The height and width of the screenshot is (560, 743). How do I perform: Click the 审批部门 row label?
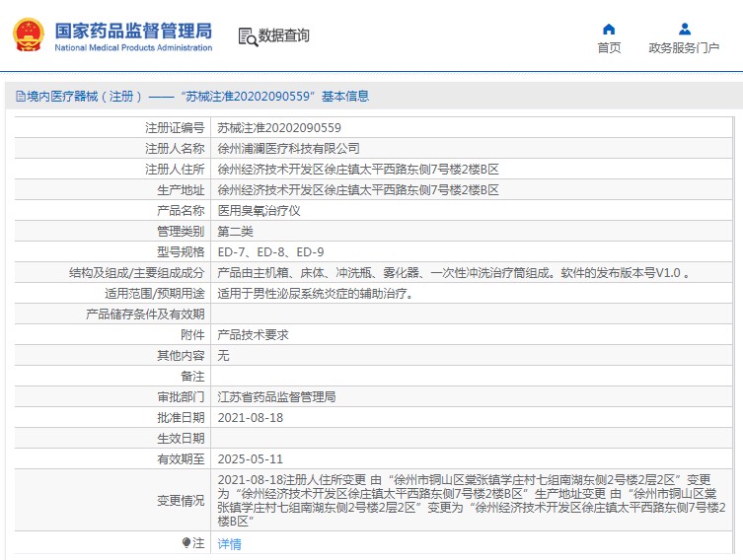coord(181,397)
